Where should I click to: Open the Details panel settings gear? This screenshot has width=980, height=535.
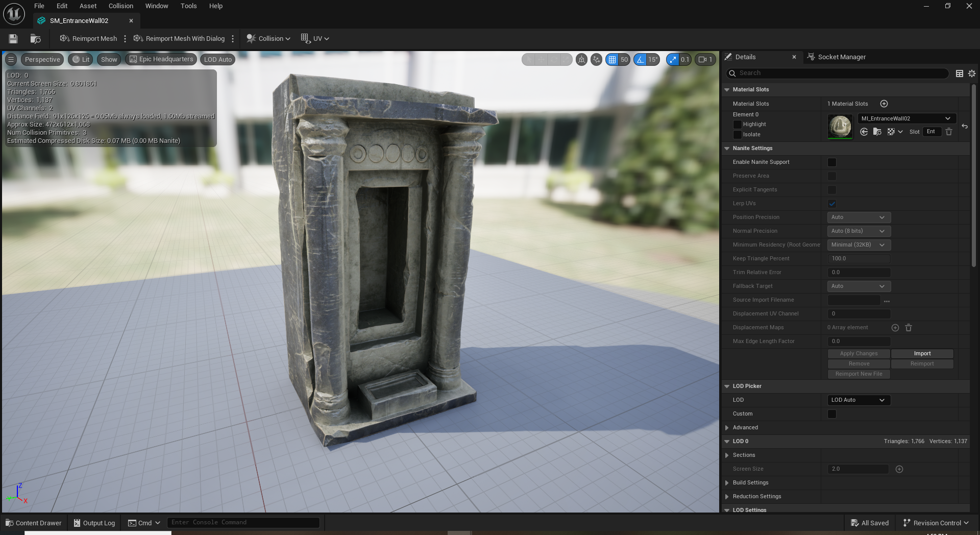pyautogui.click(x=972, y=74)
